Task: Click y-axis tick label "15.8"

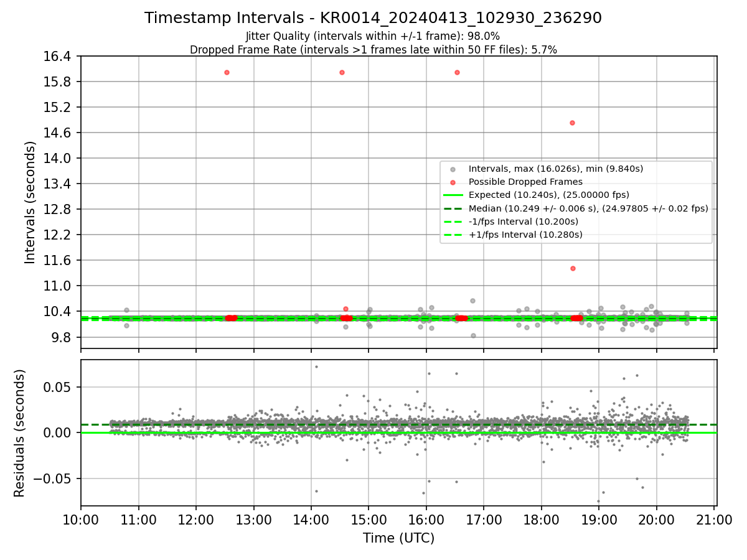Action: (x=59, y=82)
